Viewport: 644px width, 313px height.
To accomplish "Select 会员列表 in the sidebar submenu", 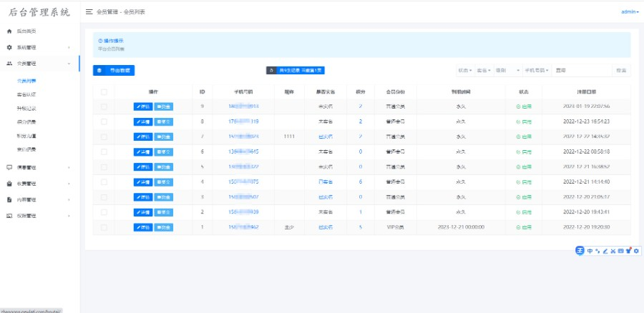I will [26, 81].
